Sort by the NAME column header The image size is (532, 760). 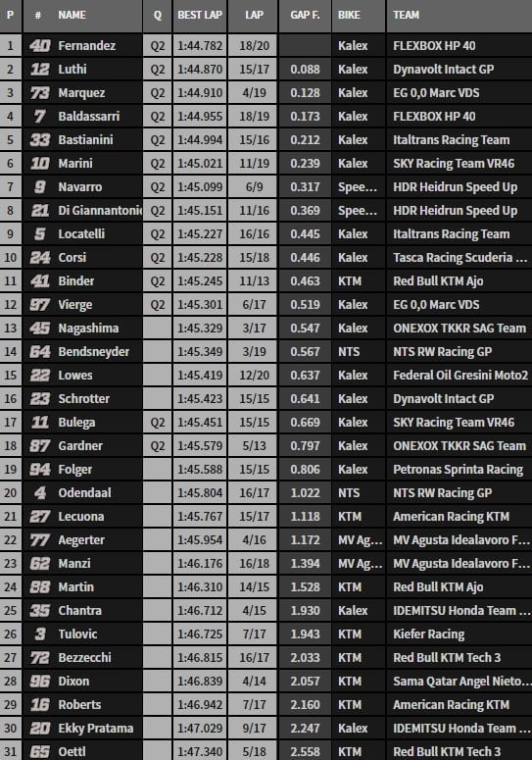click(x=73, y=15)
